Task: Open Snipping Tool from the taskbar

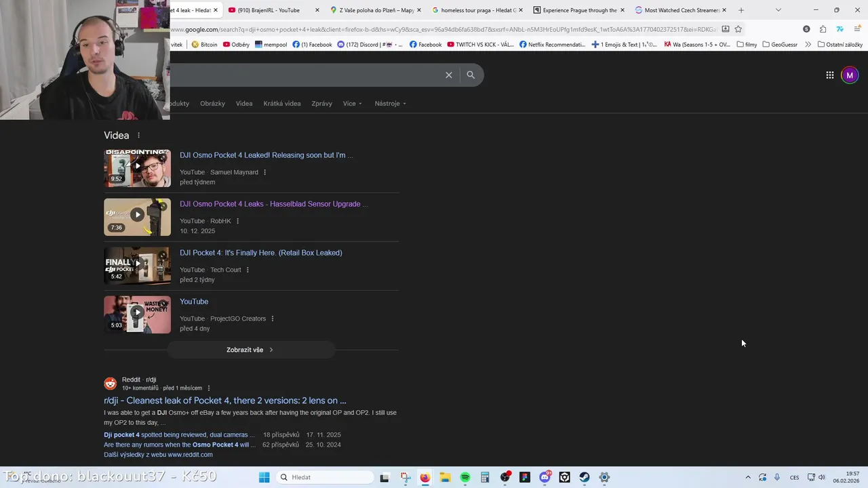Action: coord(405,477)
